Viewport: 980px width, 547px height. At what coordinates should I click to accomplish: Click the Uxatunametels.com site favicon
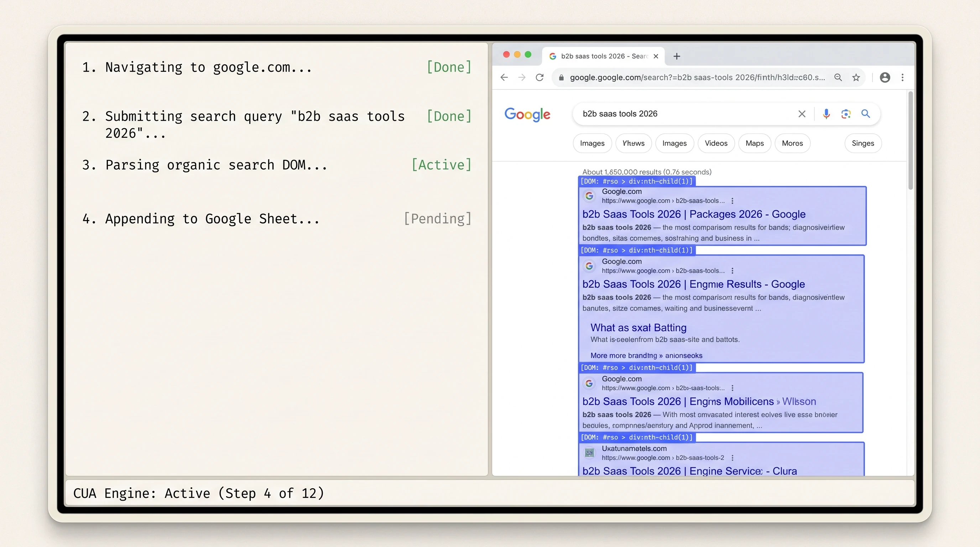pyautogui.click(x=589, y=453)
